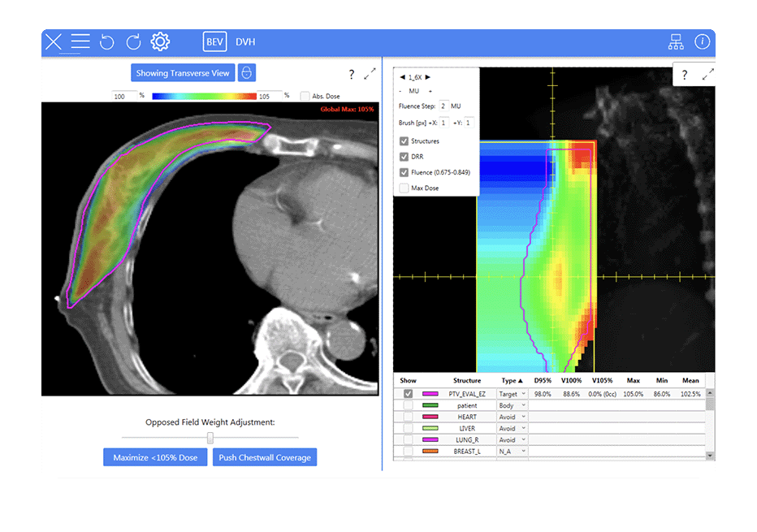Click the info circle icon
The image size is (757, 532).
(x=702, y=42)
